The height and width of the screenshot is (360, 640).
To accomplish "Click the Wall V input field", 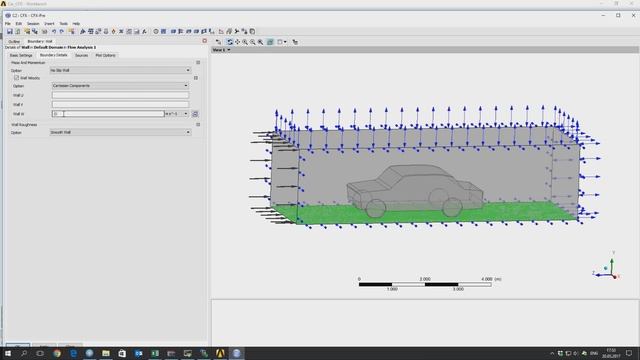I will point(120,104).
